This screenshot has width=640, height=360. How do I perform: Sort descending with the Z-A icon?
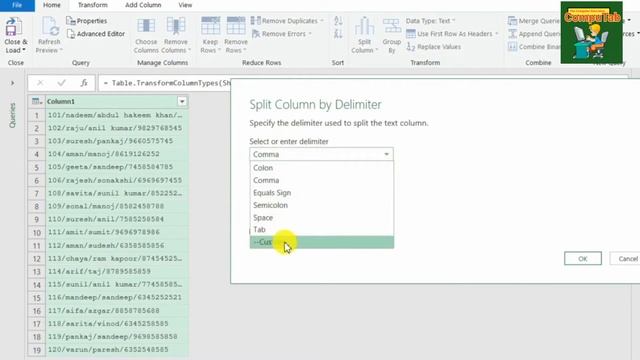coord(338,34)
